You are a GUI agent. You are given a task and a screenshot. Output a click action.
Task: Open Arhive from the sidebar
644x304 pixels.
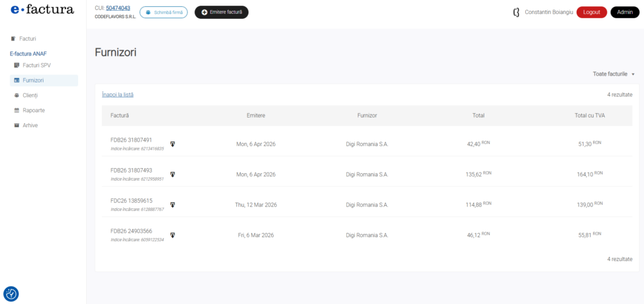(x=30, y=125)
